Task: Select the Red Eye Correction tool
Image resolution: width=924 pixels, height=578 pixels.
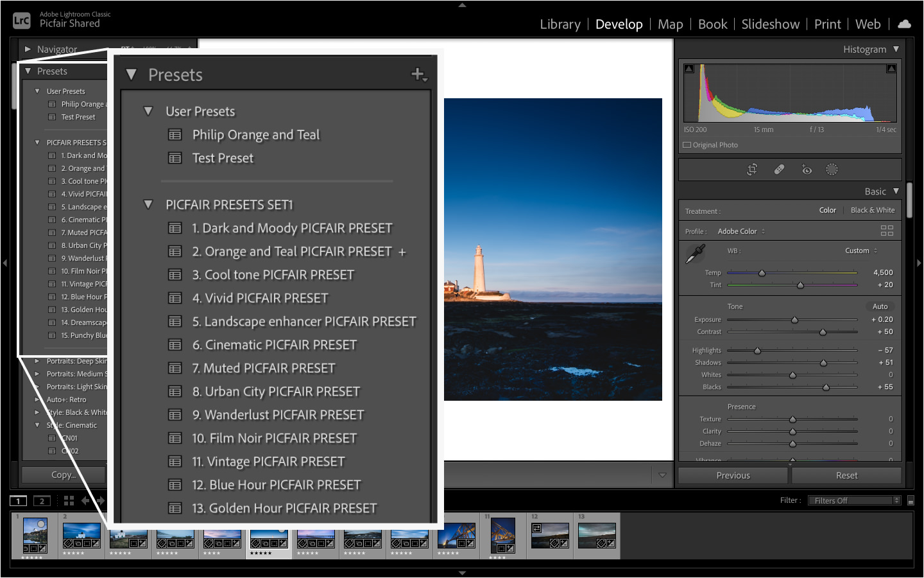Action: (x=807, y=170)
